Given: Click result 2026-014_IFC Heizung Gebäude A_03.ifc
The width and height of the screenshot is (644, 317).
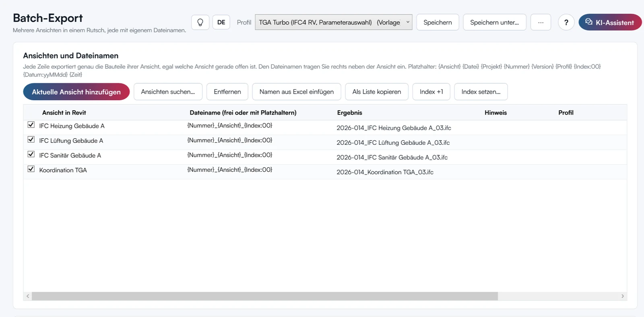Looking at the screenshot, I should (394, 128).
